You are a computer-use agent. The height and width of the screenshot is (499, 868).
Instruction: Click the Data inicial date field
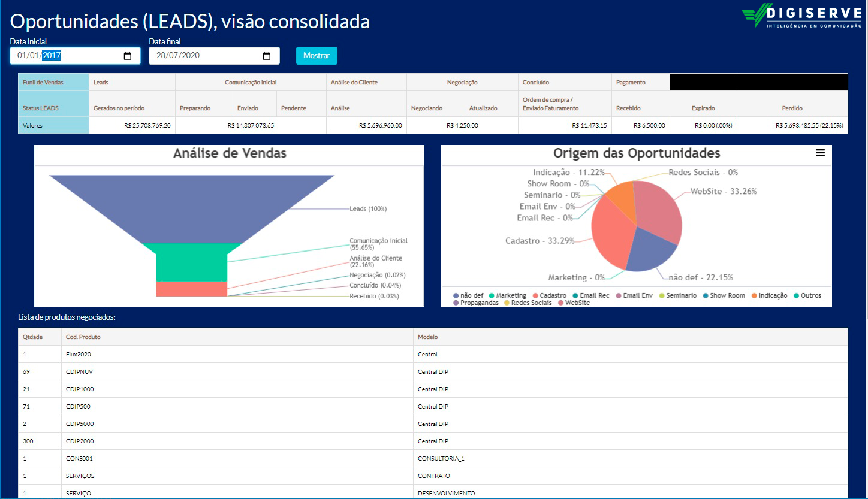tap(66, 56)
